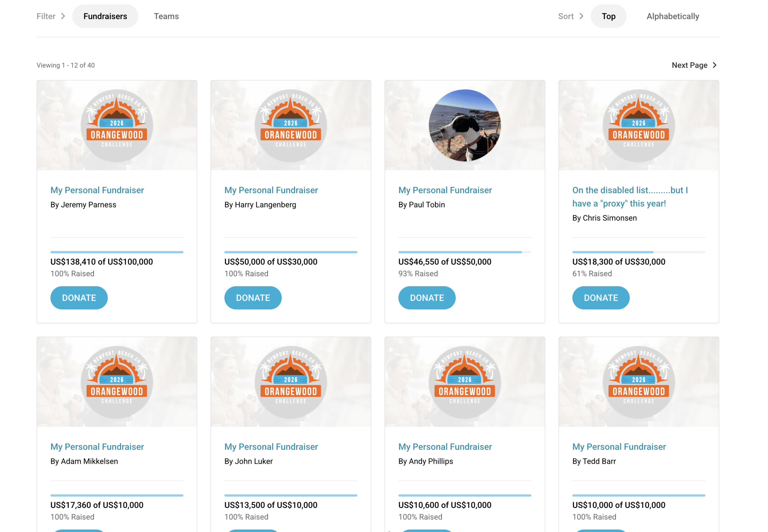The height and width of the screenshot is (532, 768).
Task: Click 'Viewing 1 - 12 of 40' text
Action: (x=66, y=65)
